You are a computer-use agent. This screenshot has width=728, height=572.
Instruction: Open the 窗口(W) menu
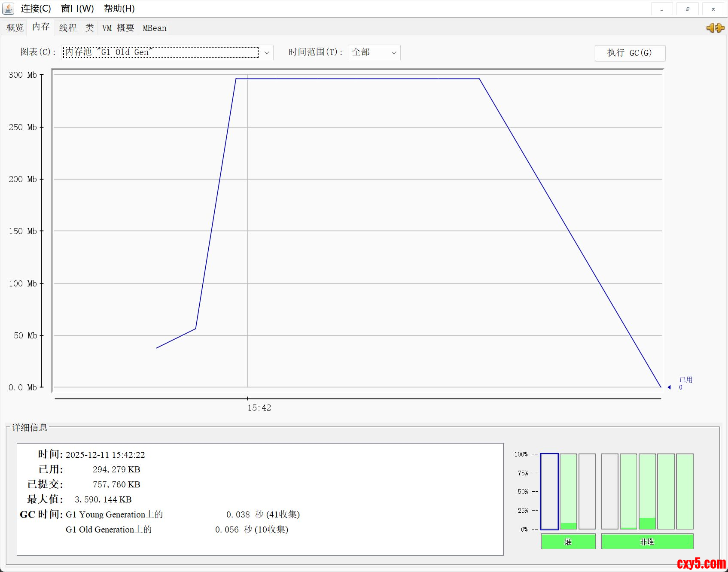point(77,9)
